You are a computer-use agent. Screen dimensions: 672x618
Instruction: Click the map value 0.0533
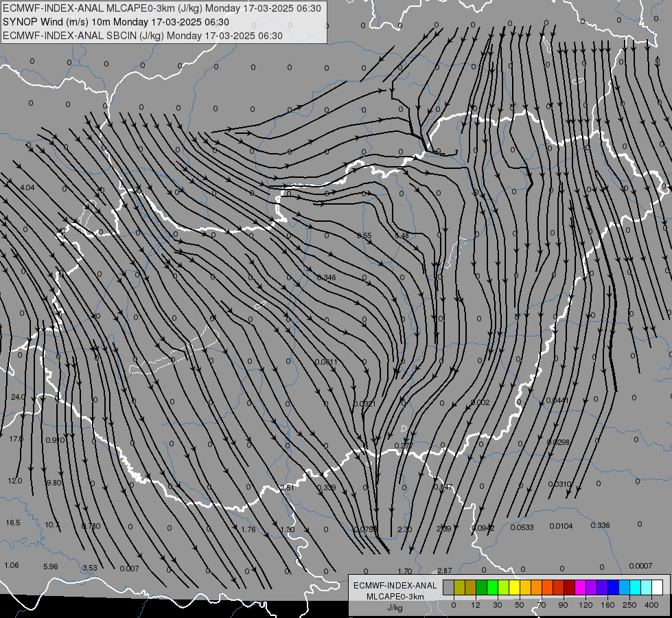point(522,527)
